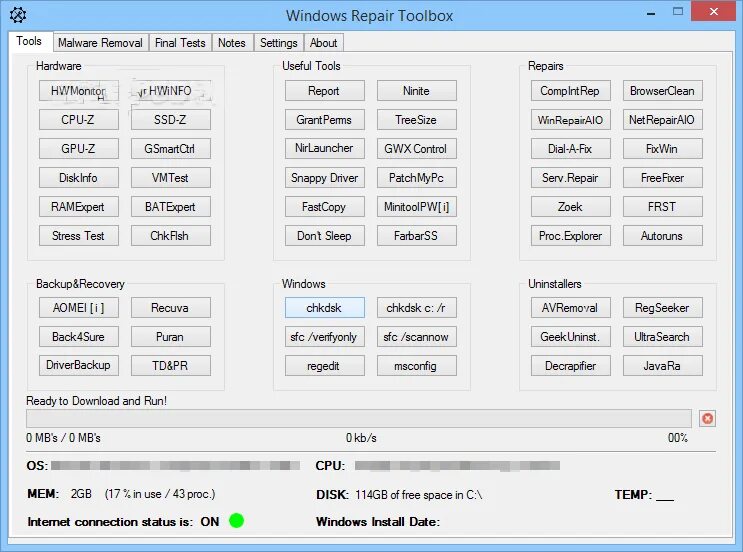
Task: Launch RAMExpert
Action: tap(79, 207)
